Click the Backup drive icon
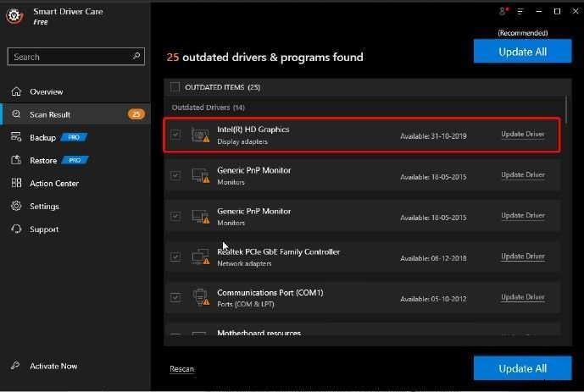The width and height of the screenshot is (584, 392). tap(16, 137)
